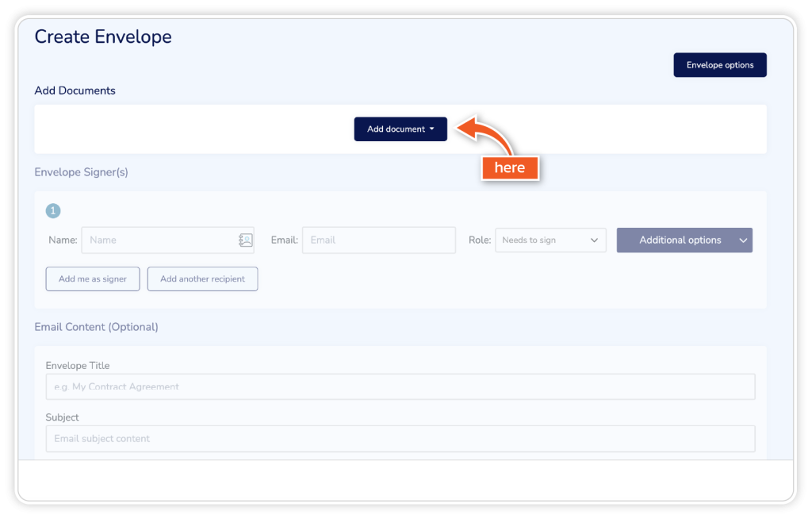Click the orange 'here' callout label
This screenshot has height=519, width=812.
(x=510, y=168)
